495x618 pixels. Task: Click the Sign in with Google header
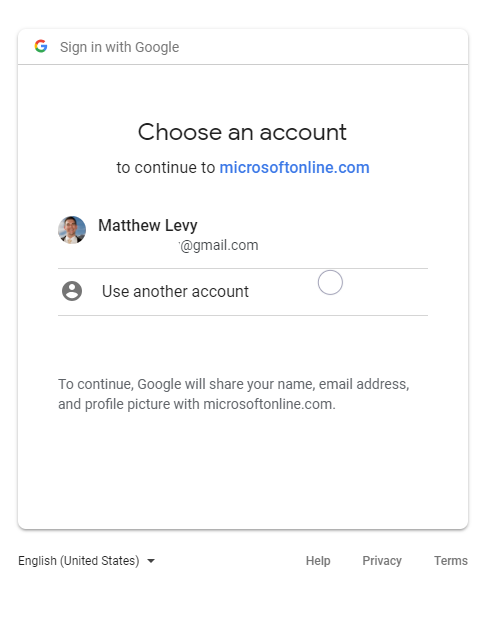point(119,47)
